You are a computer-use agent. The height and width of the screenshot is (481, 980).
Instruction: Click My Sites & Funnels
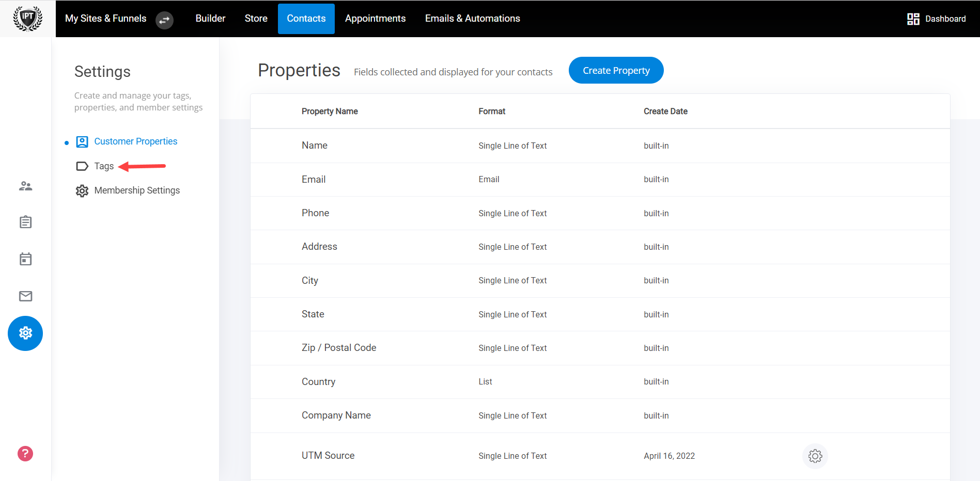(x=105, y=19)
